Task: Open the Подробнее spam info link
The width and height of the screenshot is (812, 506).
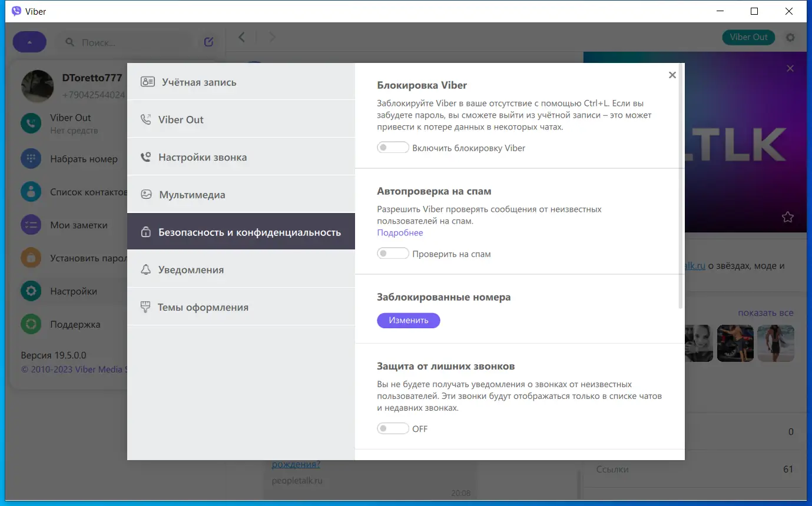Action: [400, 232]
